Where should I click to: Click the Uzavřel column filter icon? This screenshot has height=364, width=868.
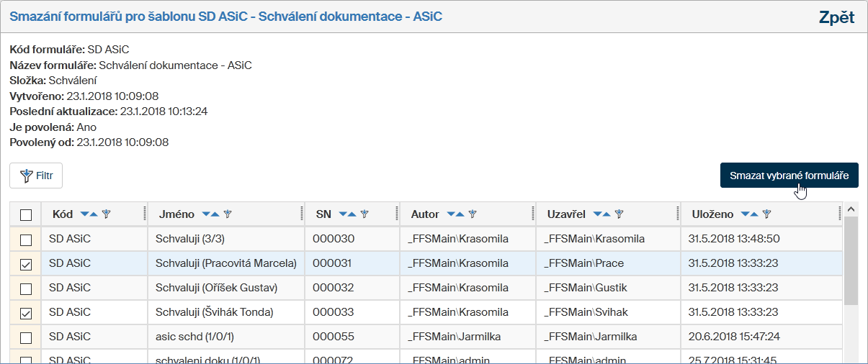[x=619, y=214]
